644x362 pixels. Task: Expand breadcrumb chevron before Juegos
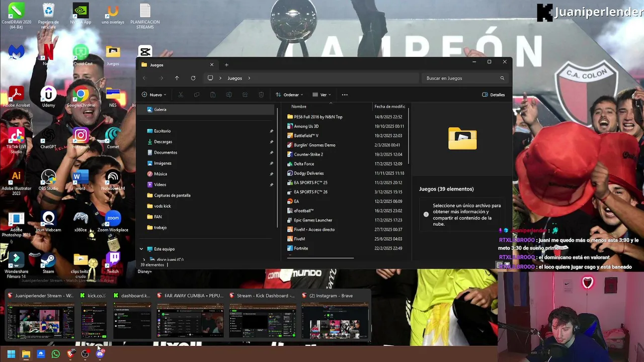221,78
